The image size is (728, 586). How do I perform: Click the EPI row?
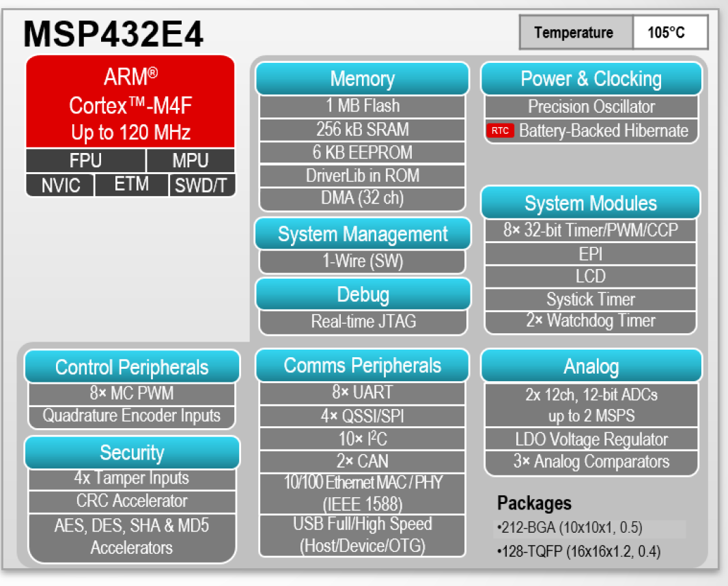click(591, 254)
